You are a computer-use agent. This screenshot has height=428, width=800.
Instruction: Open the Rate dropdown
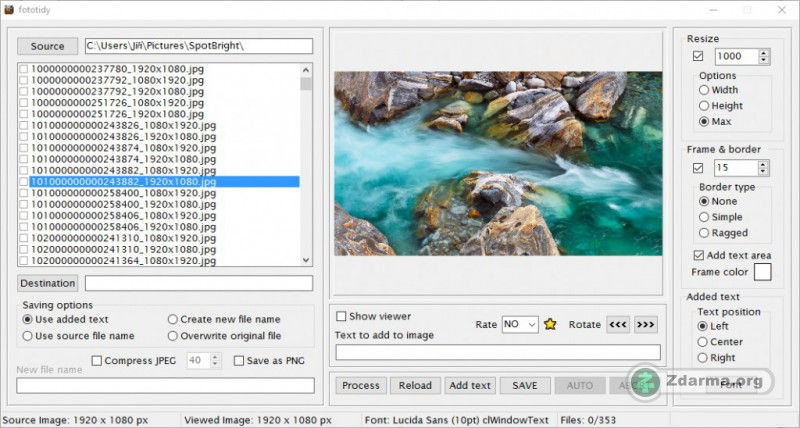coord(520,324)
